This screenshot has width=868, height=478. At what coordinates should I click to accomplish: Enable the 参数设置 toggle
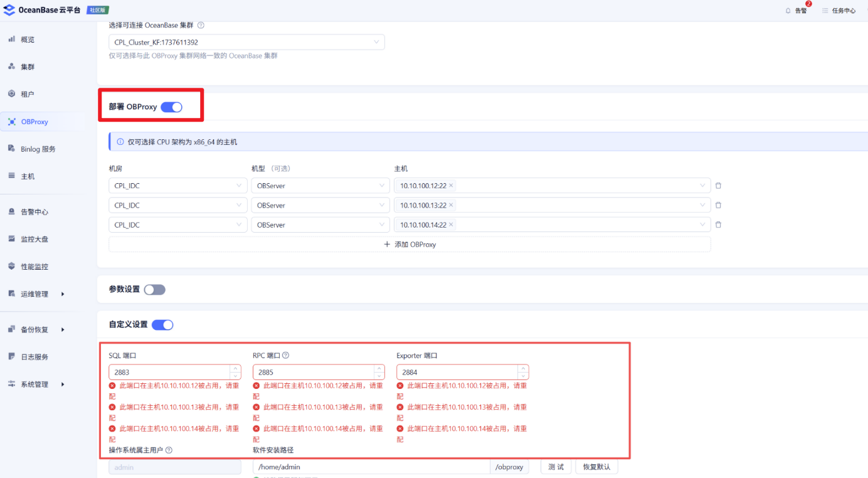pos(154,290)
